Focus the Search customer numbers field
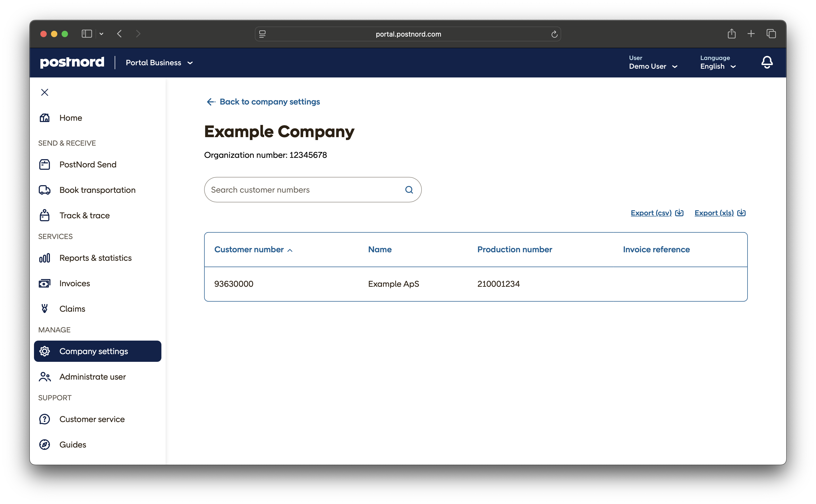The image size is (816, 504). click(x=303, y=190)
